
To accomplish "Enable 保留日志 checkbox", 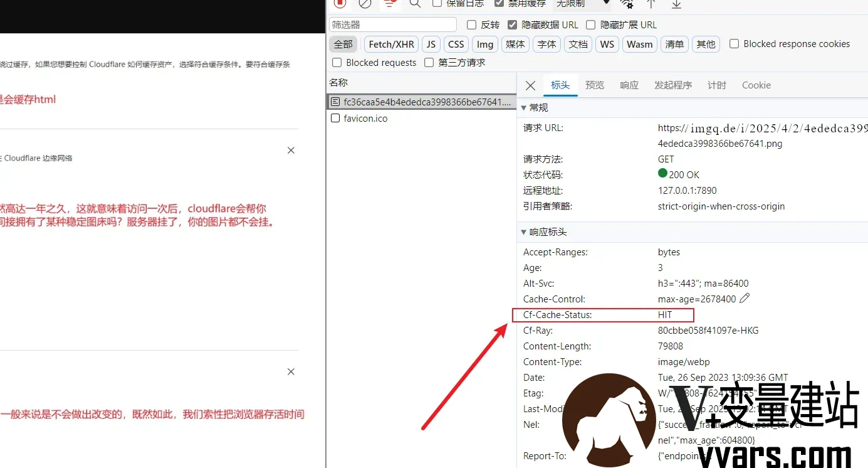I will (437, 3).
